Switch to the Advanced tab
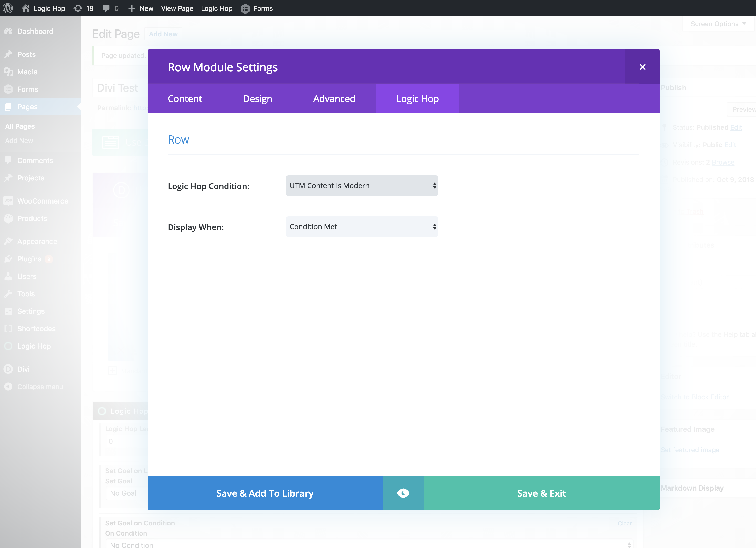Screen dimensions: 756x548 point(334,98)
